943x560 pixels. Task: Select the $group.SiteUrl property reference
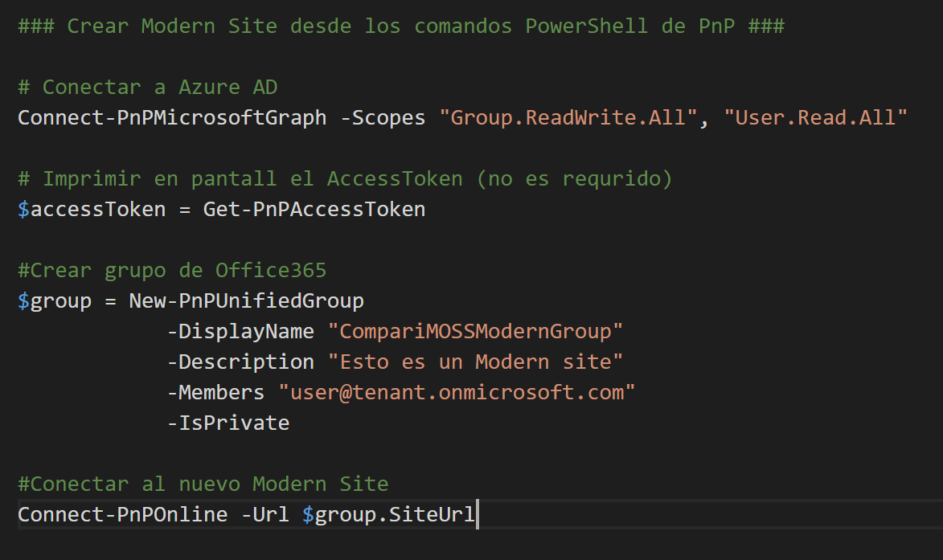pos(388,514)
